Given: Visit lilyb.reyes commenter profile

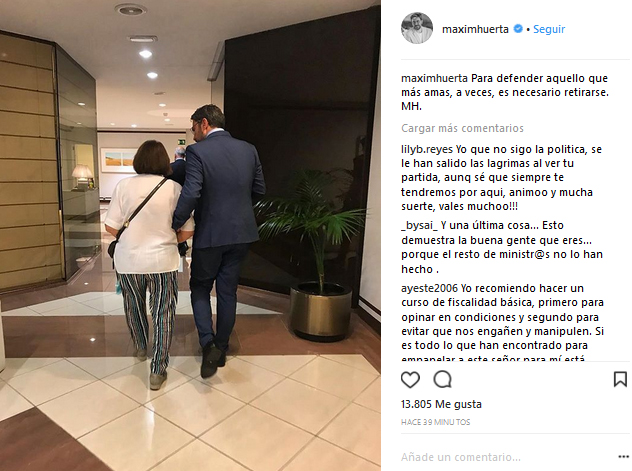Looking at the screenshot, I should click(x=427, y=149).
